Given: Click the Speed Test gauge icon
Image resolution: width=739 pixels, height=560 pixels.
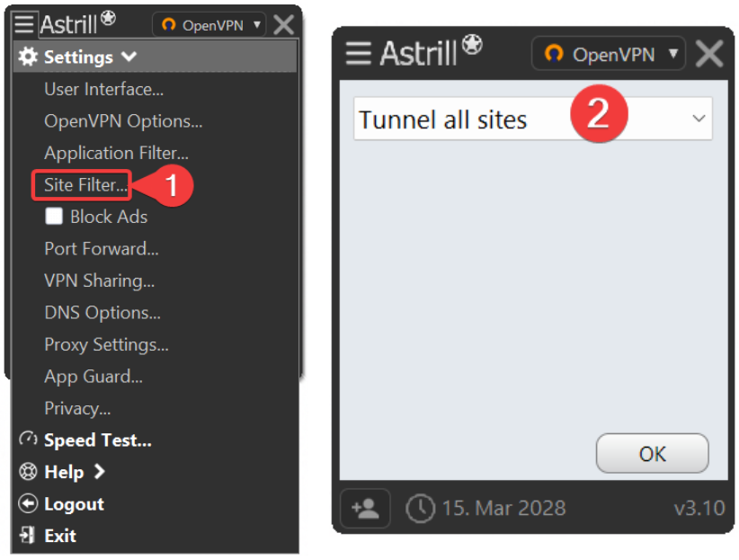Looking at the screenshot, I should [28, 439].
